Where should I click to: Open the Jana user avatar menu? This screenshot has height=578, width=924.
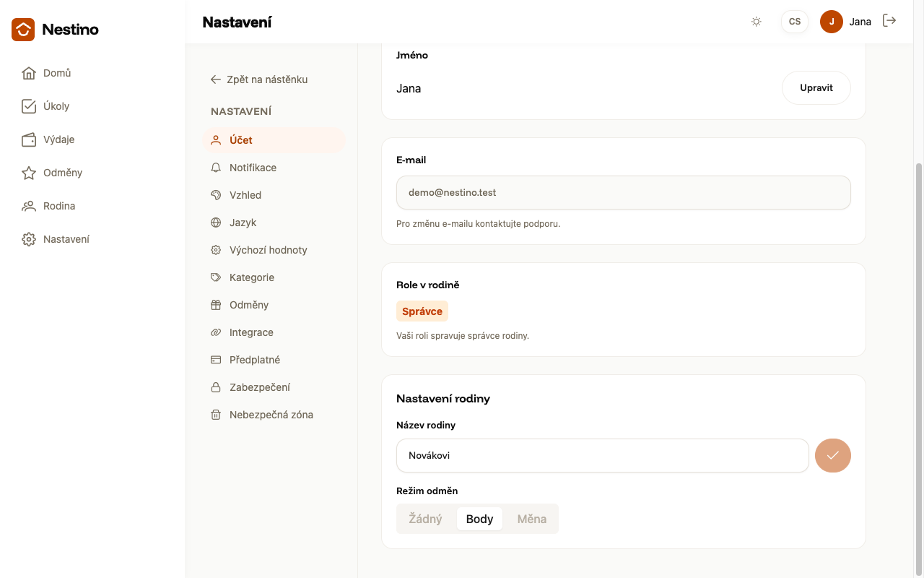(x=832, y=22)
